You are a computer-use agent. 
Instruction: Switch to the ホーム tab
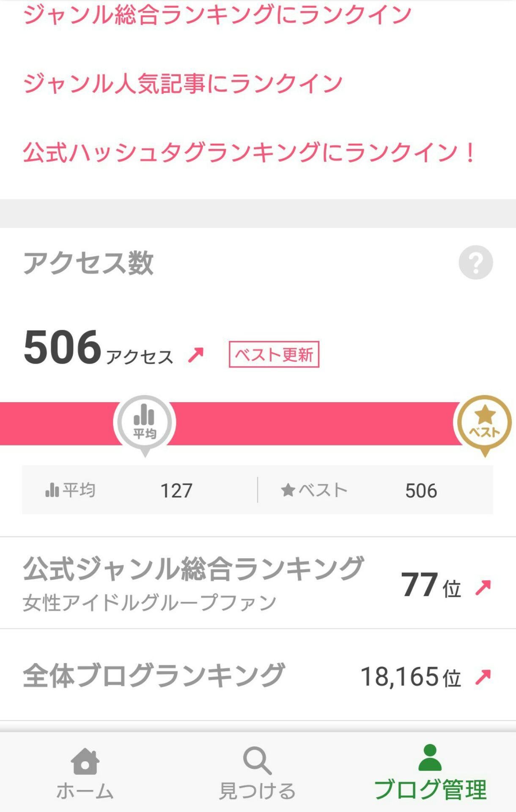click(85, 790)
